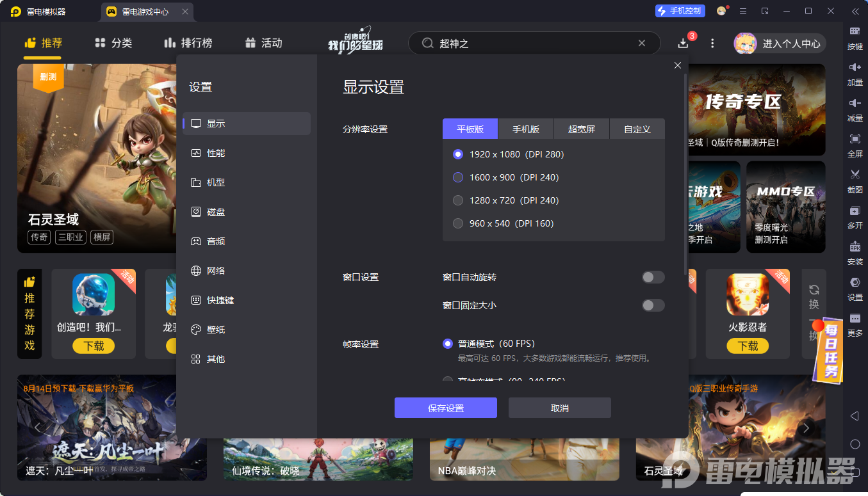Screen dimensions: 868x496
Task: Decrease volume with the 减量 icon
Action: point(855,109)
